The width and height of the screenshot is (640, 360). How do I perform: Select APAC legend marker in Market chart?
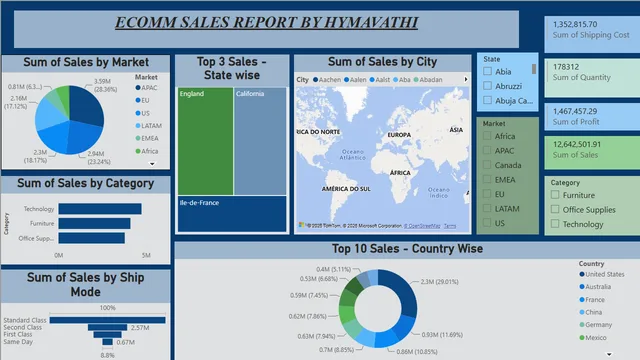click(138, 88)
